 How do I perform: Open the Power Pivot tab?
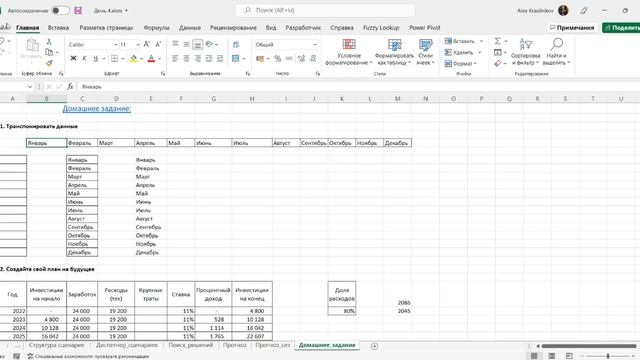(x=424, y=28)
